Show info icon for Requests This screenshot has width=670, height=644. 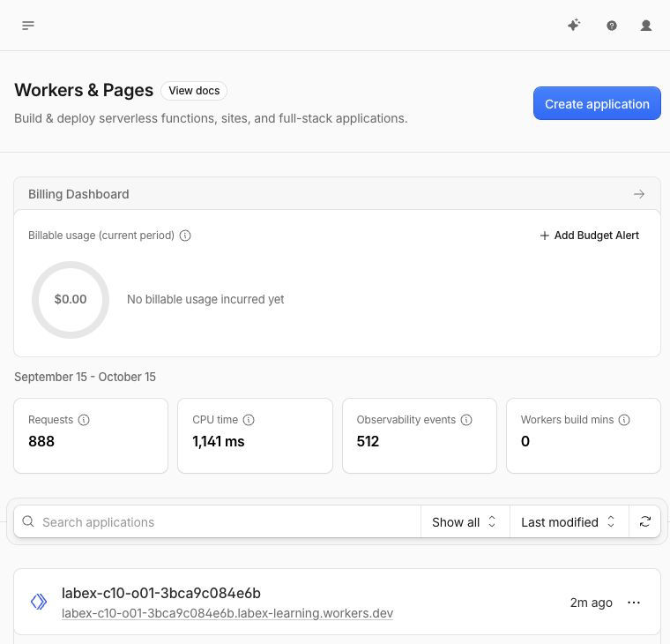84,420
